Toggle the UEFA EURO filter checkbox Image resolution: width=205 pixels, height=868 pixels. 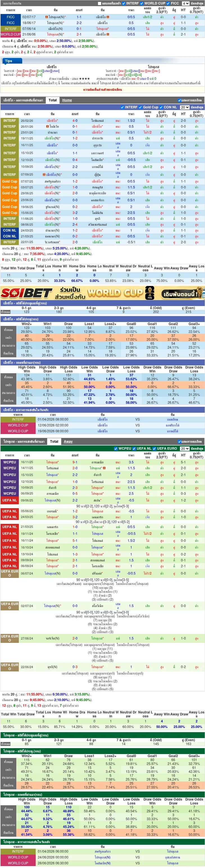(x=155, y=449)
